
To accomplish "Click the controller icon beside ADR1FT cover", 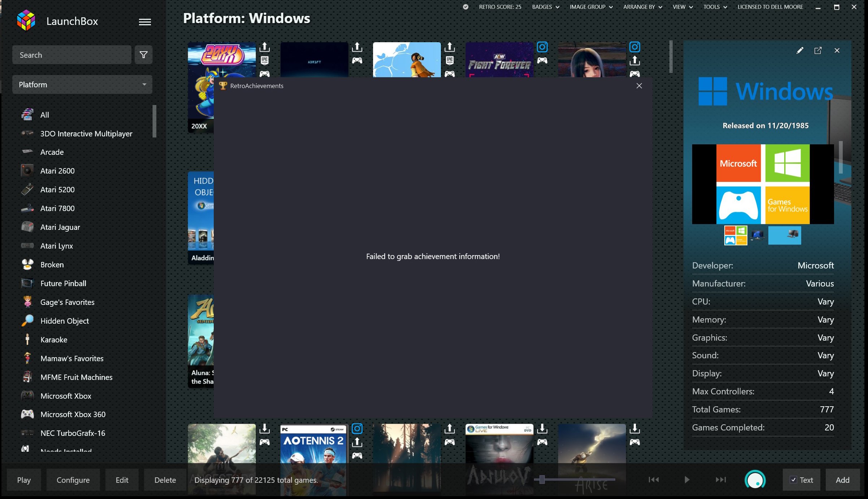I will coord(357,60).
